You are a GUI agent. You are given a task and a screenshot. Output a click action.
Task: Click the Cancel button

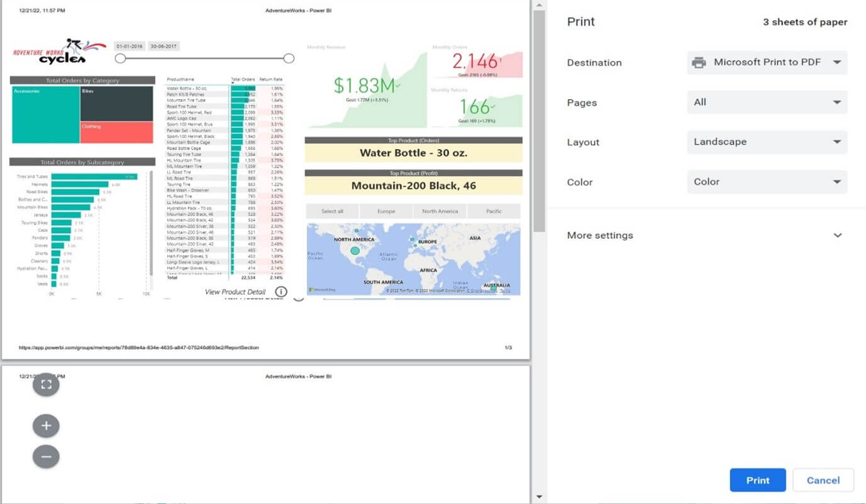coord(823,480)
